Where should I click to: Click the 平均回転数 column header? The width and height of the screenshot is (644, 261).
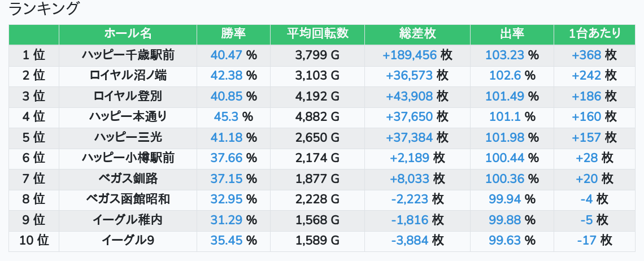317,34
